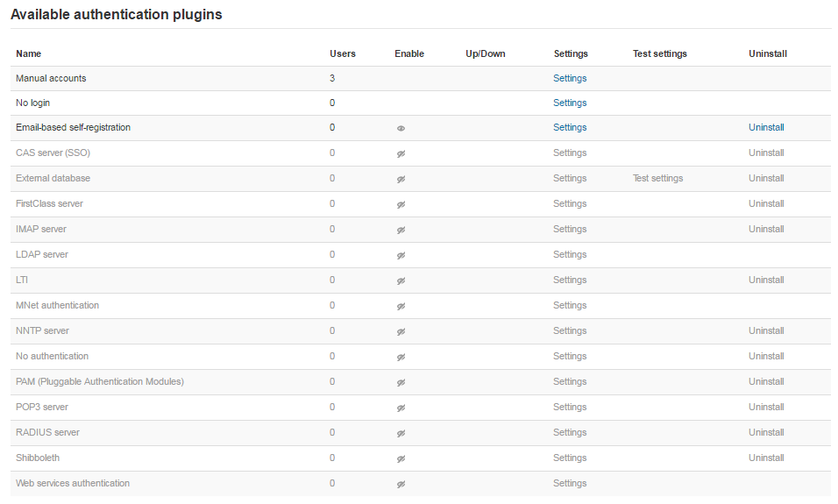Open Settings for Manual accounts
The width and height of the screenshot is (838, 504).
coord(570,78)
